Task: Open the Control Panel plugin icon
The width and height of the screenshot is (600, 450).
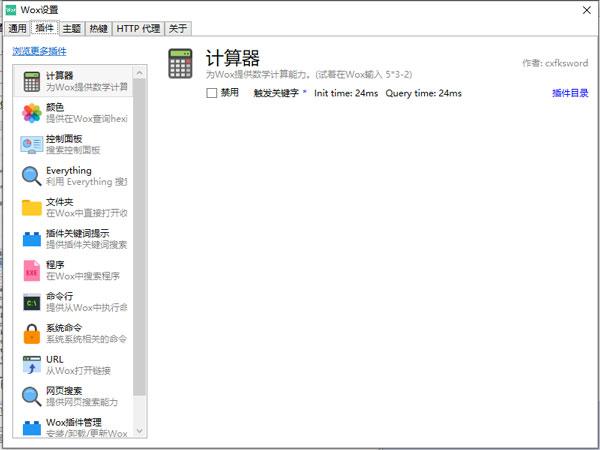Action: [32, 145]
